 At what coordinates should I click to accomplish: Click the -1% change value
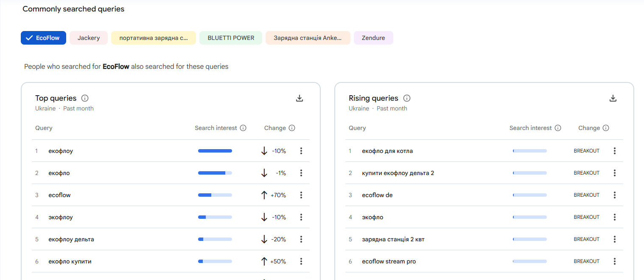coord(281,173)
